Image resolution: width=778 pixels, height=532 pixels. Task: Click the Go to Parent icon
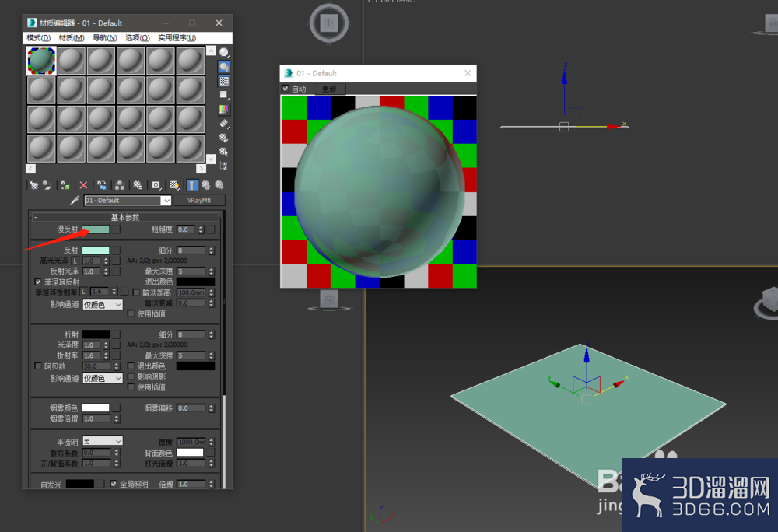(205, 185)
